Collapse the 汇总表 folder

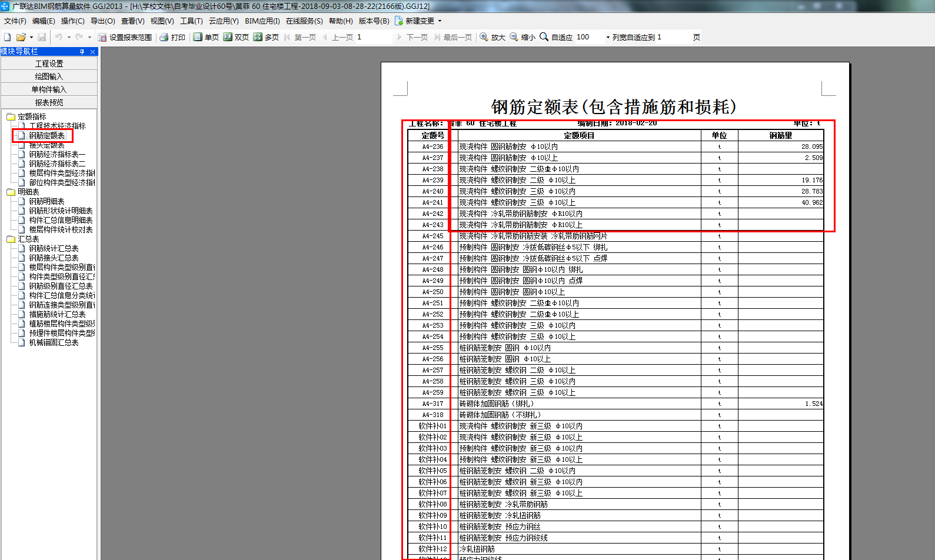pos(11,239)
